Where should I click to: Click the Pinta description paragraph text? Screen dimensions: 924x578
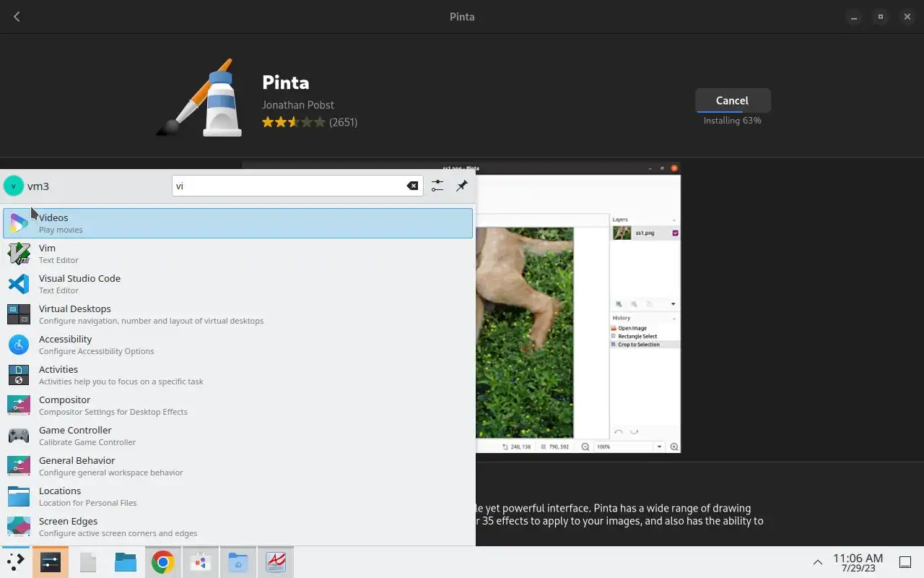point(619,514)
